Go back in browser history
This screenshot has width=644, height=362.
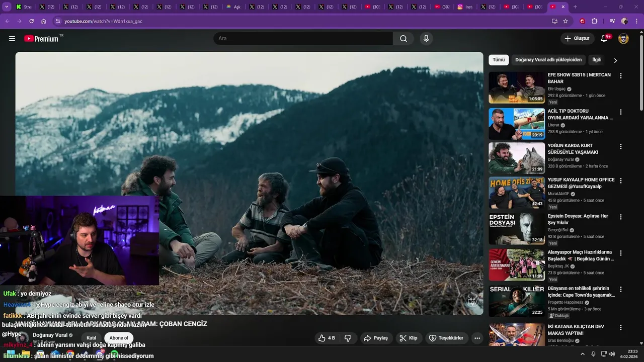7,21
